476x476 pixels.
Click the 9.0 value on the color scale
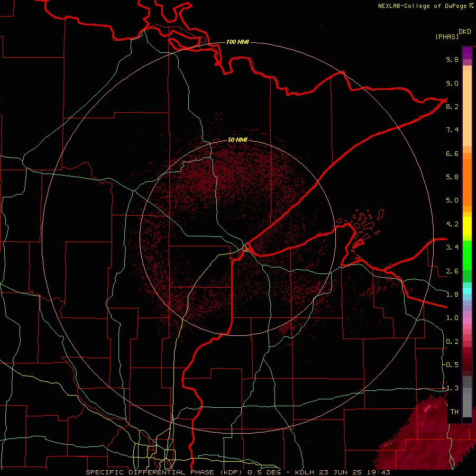(452, 83)
